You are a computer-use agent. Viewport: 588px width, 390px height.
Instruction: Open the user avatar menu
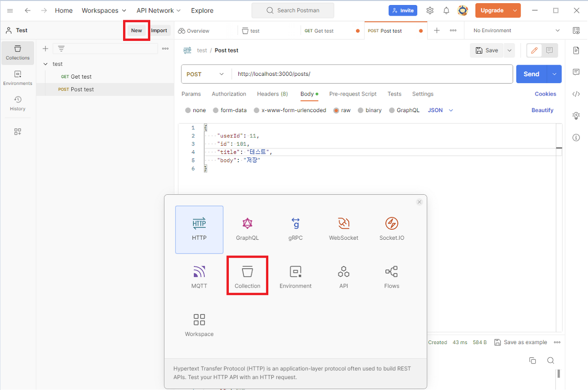tap(463, 10)
